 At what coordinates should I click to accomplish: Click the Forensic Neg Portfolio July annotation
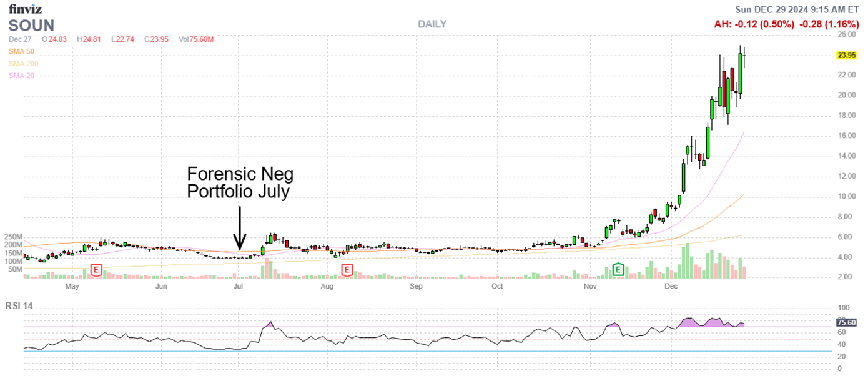pos(240,183)
